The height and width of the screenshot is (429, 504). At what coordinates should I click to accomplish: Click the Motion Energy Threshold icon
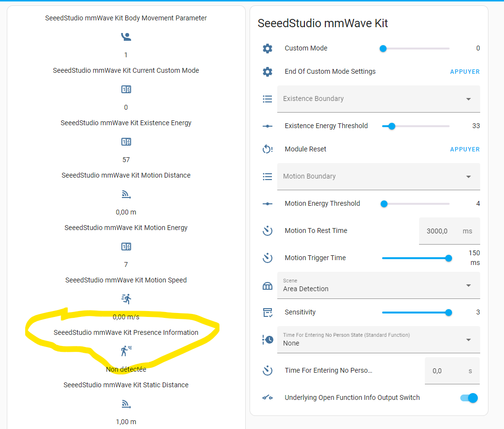[268, 204]
